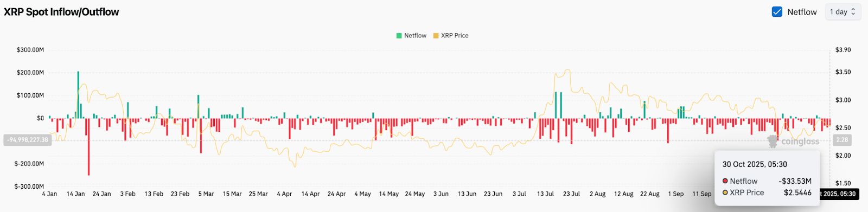Click the 24 May date label

[415, 194]
